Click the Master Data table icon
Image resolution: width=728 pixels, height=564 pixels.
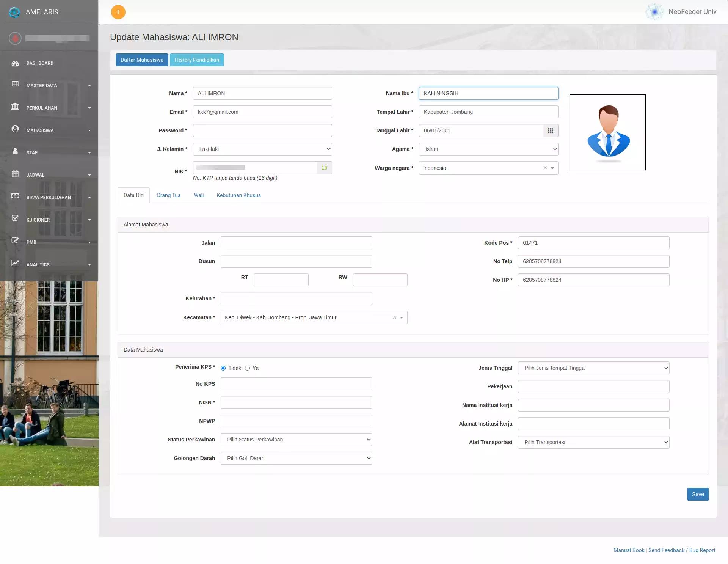coord(15,84)
